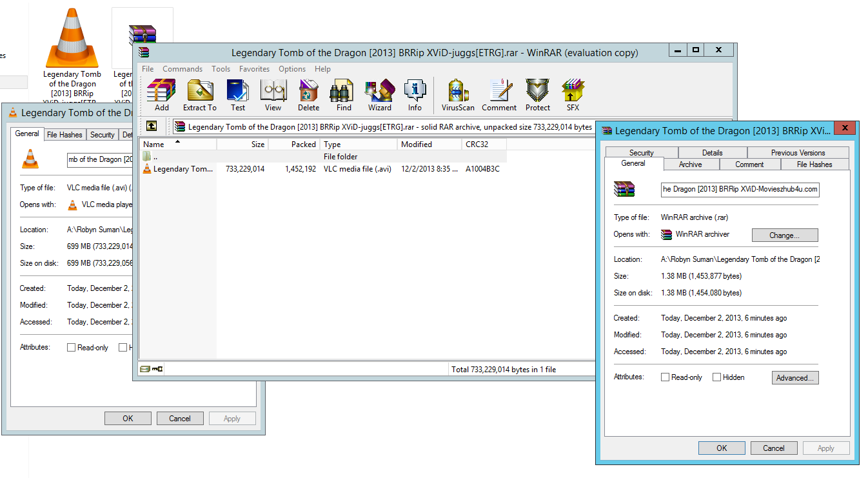Open Comment tab in RAR properties
The image size is (868, 478).
coord(749,164)
